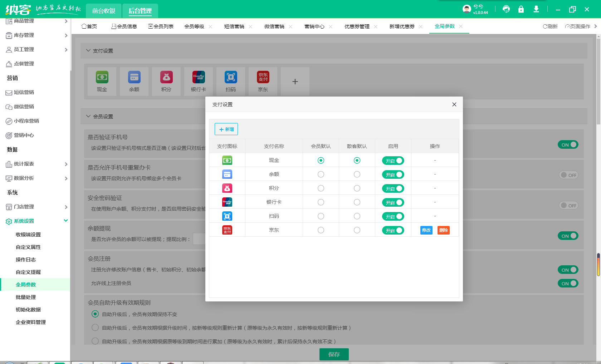The height and width of the screenshot is (364, 601).
Task: Open 前台收银 in the top menu
Action: pos(104,11)
